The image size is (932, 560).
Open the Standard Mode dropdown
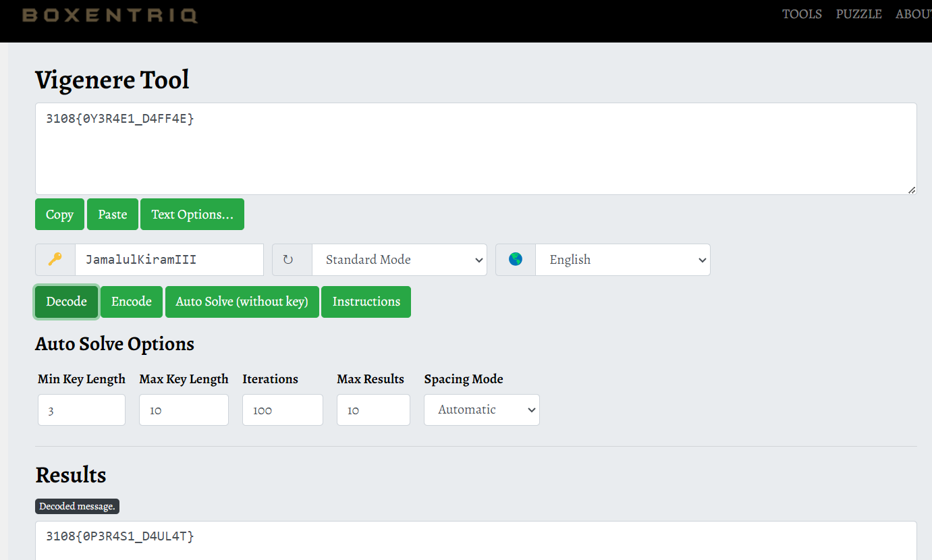point(399,260)
